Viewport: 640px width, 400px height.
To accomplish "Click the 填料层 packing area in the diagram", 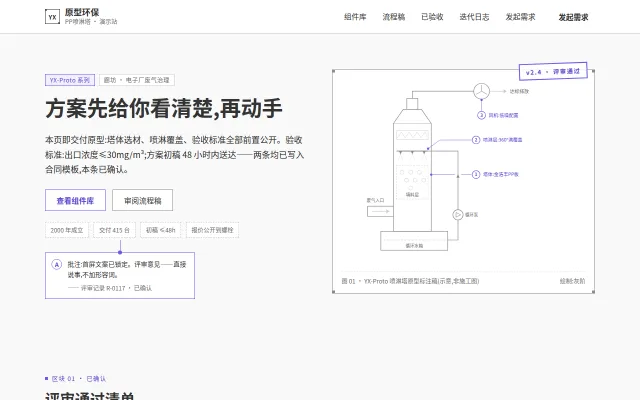I will coord(412,182).
